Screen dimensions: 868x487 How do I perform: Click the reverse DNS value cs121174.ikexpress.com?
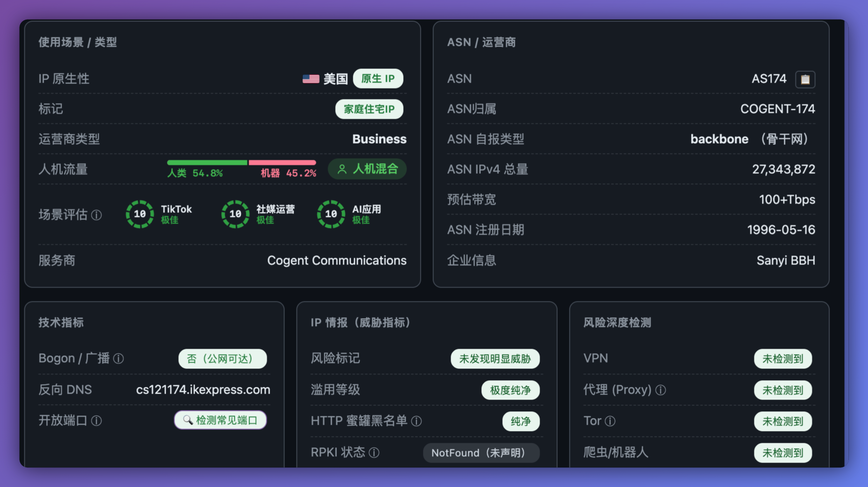coord(203,389)
